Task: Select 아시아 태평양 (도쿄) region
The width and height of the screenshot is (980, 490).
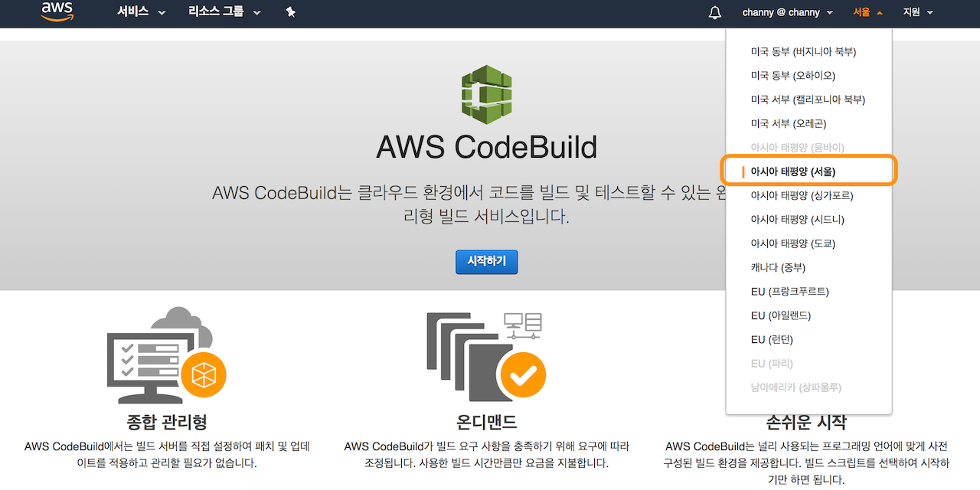Action: [793, 243]
